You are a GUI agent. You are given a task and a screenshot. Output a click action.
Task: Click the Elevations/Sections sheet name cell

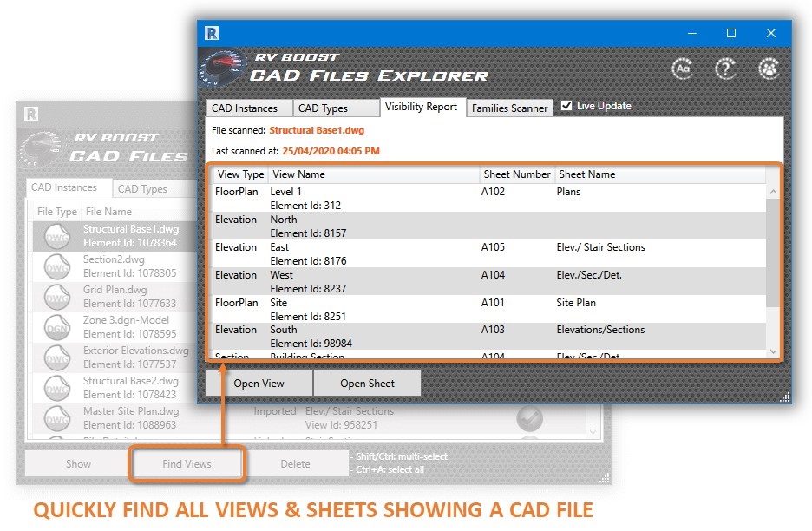click(600, 330)
